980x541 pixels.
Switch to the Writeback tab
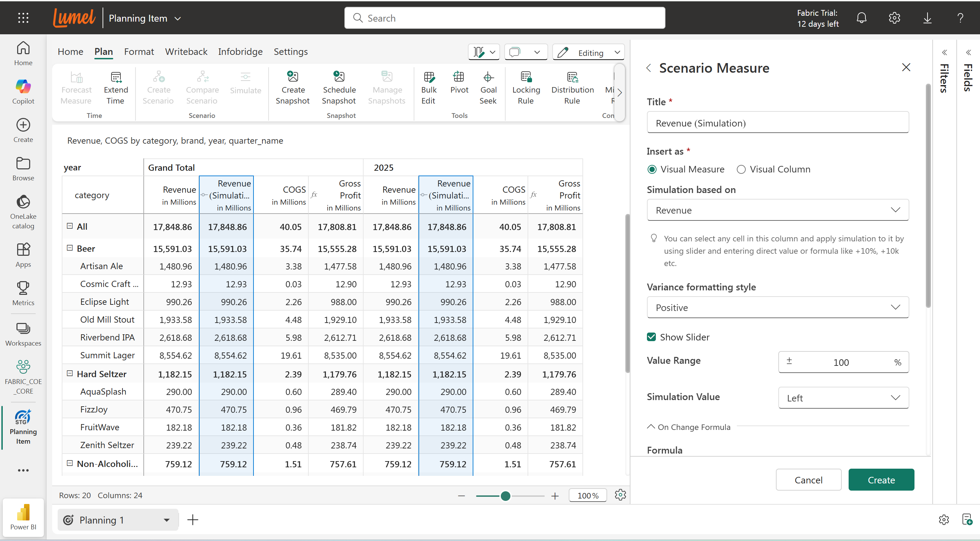pos(186,51)
